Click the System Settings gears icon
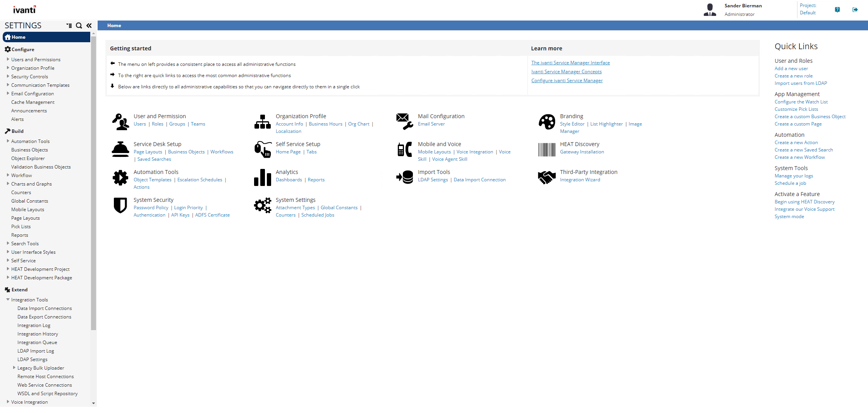868x413 pixels. (263, 205)
